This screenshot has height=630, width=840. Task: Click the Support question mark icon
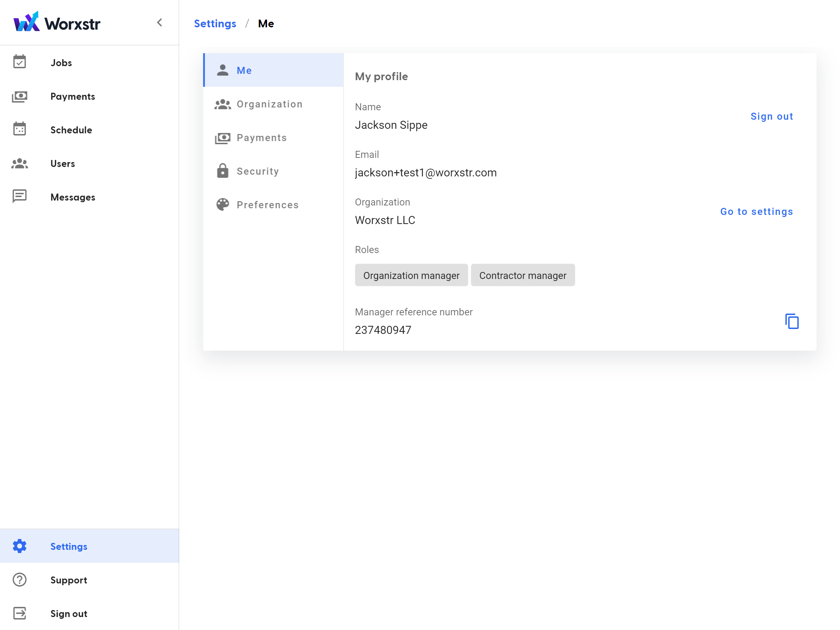[20, 580]
